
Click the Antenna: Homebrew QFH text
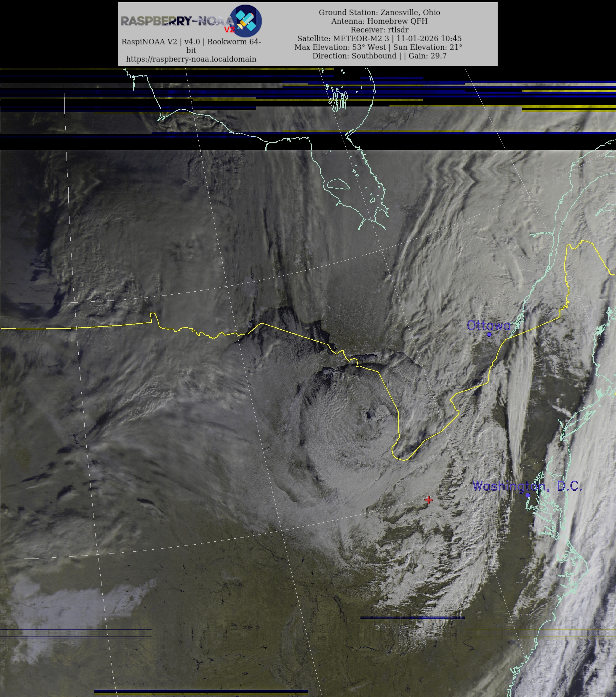[x=379, y=21]
